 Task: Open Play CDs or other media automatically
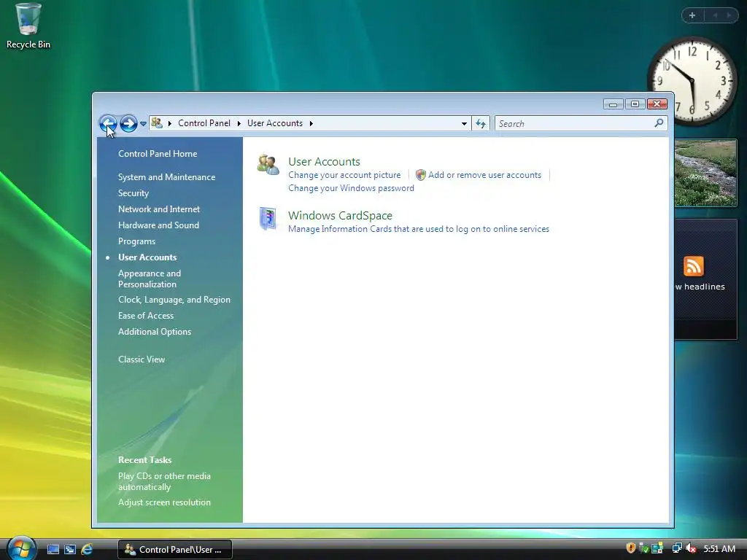click(x=164, y=481)
